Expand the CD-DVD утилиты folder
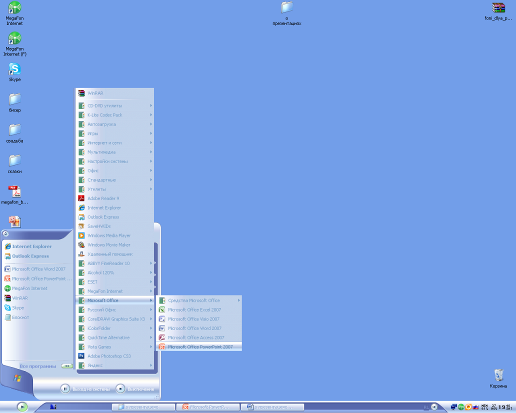Screen dimensions: 516x413 click(x=115, y=106)
